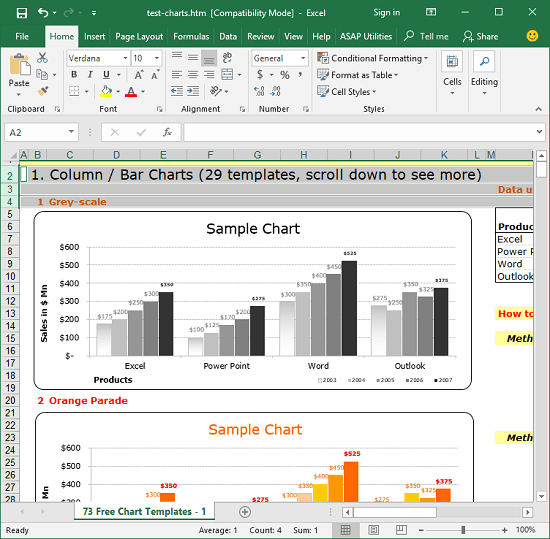Click the Fill Color bucket icon
Image resolution: width=550 pixels, height=539 pixels.
106,91
